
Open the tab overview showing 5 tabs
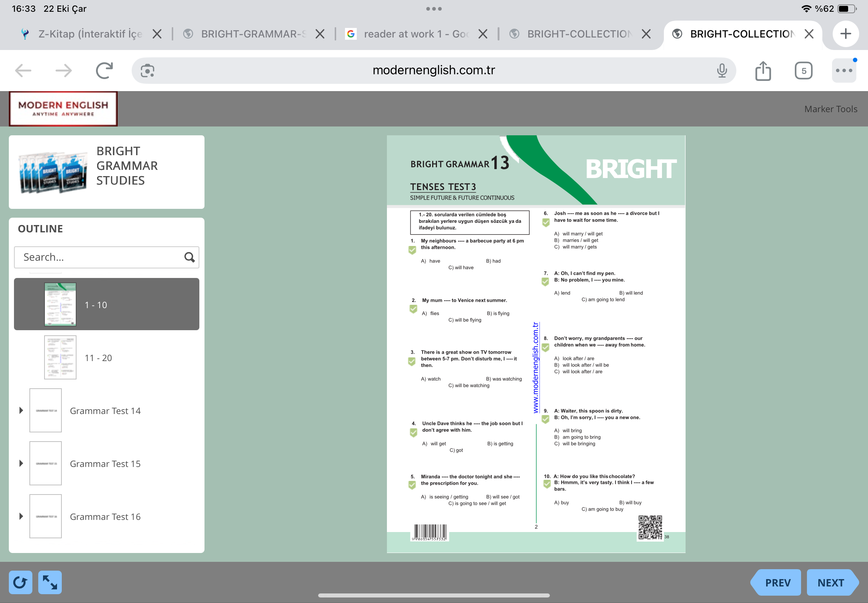(x=803, y=71)
